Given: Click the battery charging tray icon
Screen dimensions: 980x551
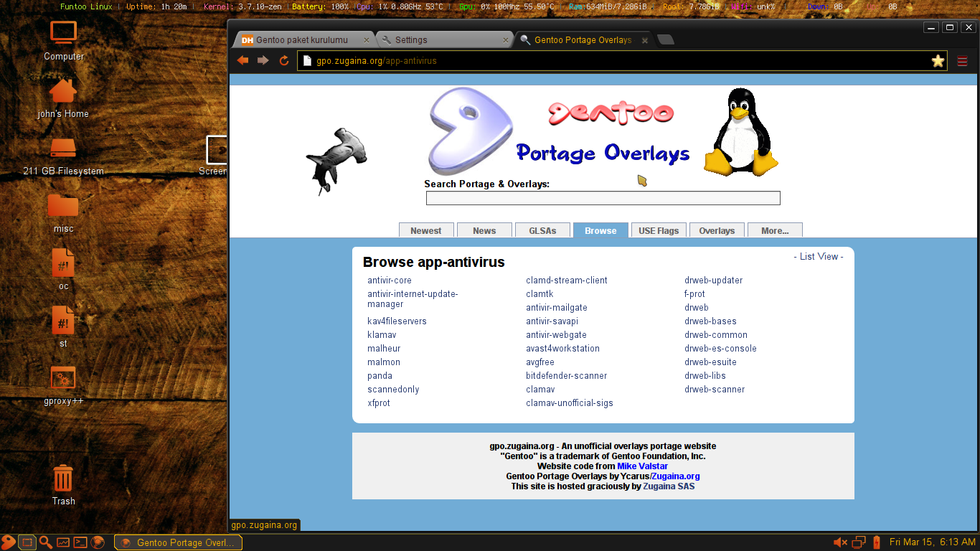Looking at the screenshot, I should (x=877, y=542).
